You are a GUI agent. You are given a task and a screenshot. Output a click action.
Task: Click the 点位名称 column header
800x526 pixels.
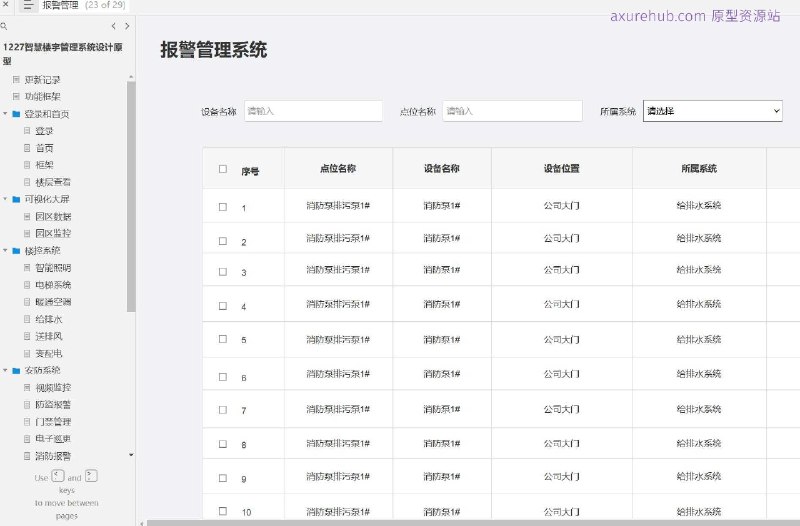(338, 168)
